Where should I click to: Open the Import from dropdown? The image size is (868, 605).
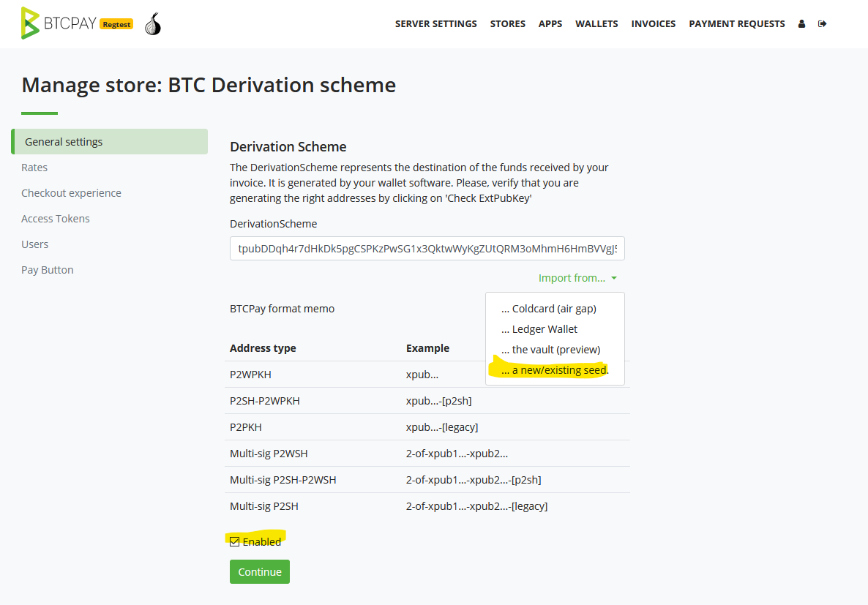(x=577, y=278)
